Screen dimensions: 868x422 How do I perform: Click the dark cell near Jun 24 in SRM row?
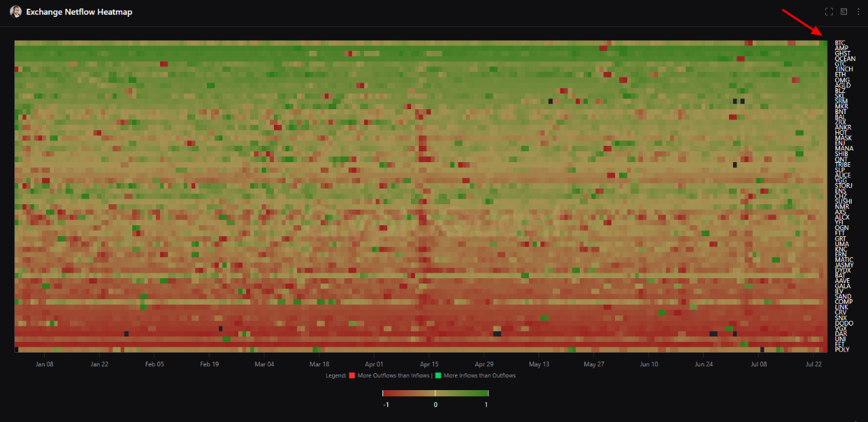[x=734, y=100]
